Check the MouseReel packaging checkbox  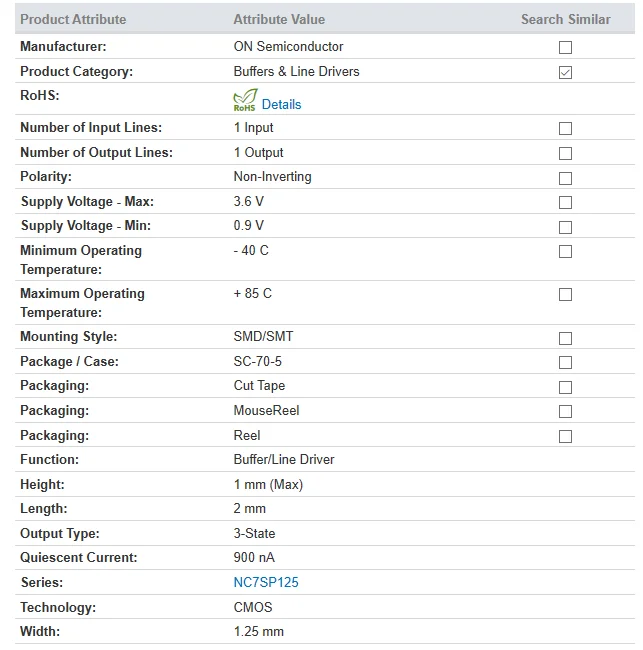pyautogui.click(x=565, y=411)
